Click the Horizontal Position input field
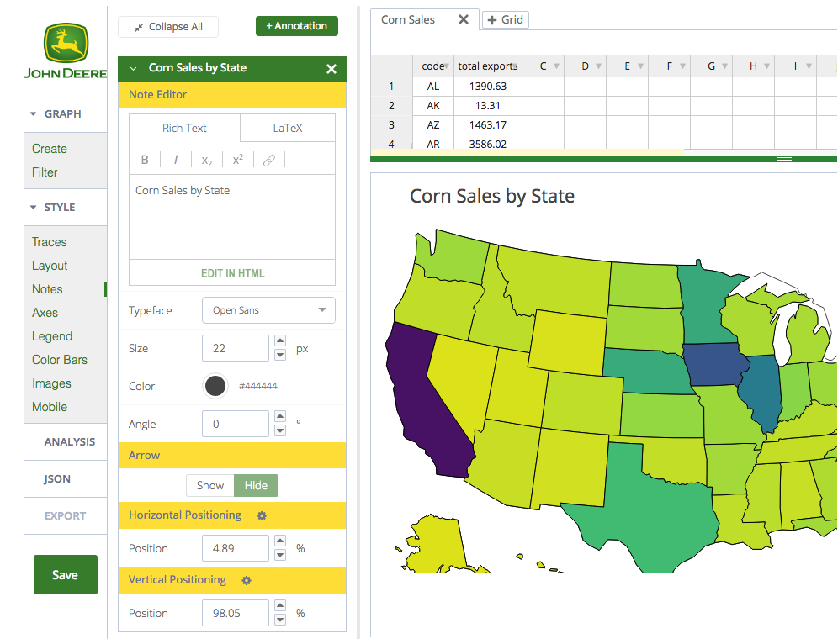The height and width of the screenshot is (644, 838). (x=235, y=547)
